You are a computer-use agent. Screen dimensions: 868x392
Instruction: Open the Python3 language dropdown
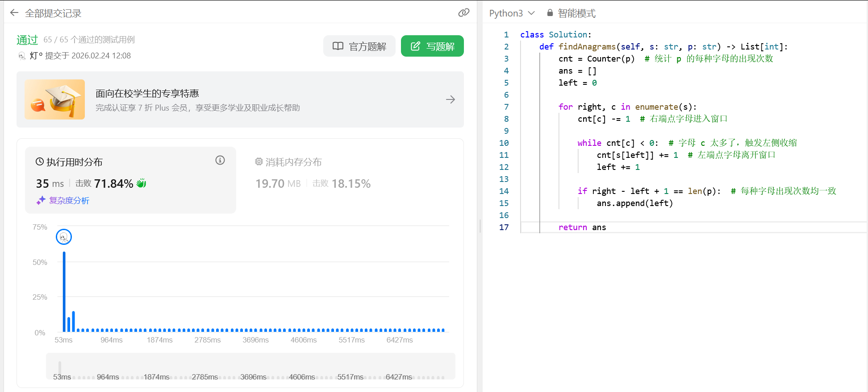512,13
